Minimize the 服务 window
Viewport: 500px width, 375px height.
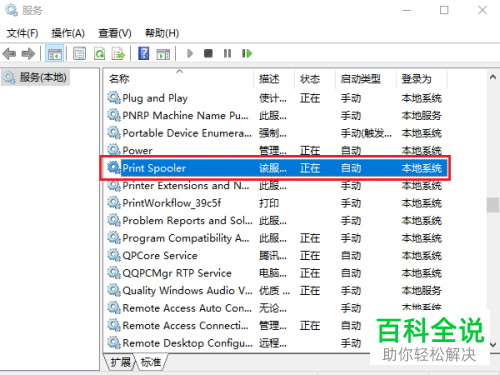406,10
